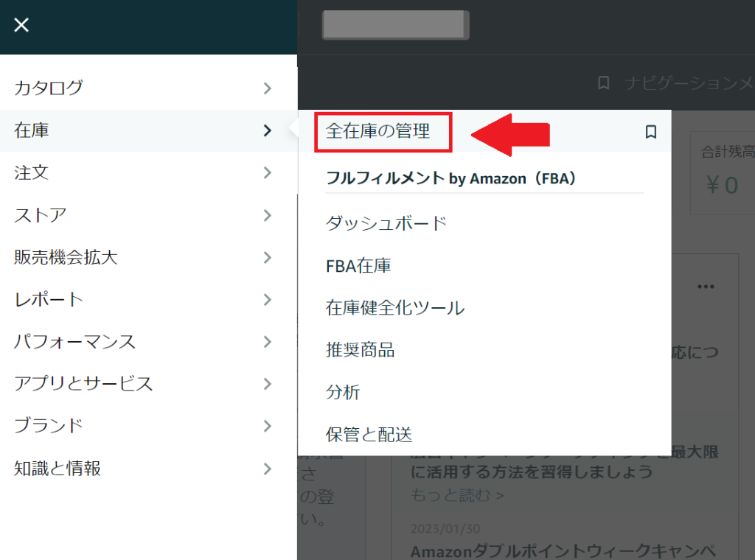
Task: Expand the 販売機会拡大 chevron arrow
Action: 268,257
